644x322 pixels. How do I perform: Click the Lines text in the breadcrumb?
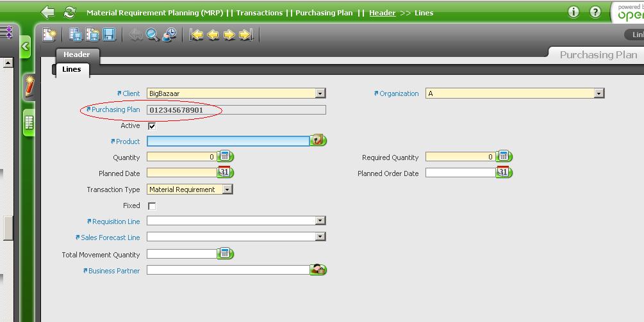click(424, 13)
